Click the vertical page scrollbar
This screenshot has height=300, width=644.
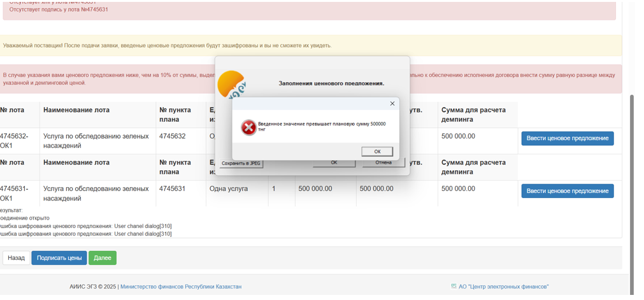(x=632, y=191)
